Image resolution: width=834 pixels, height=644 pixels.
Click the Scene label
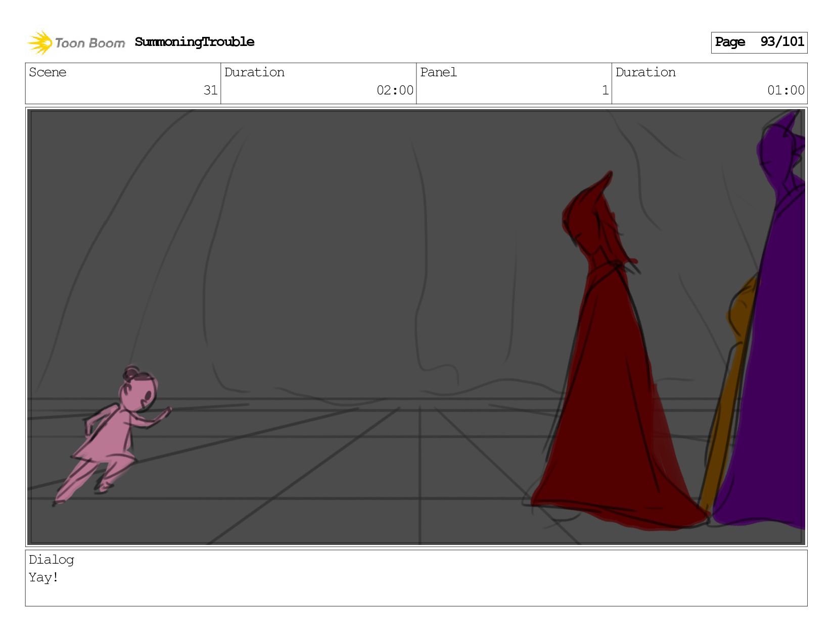(48, 72)
